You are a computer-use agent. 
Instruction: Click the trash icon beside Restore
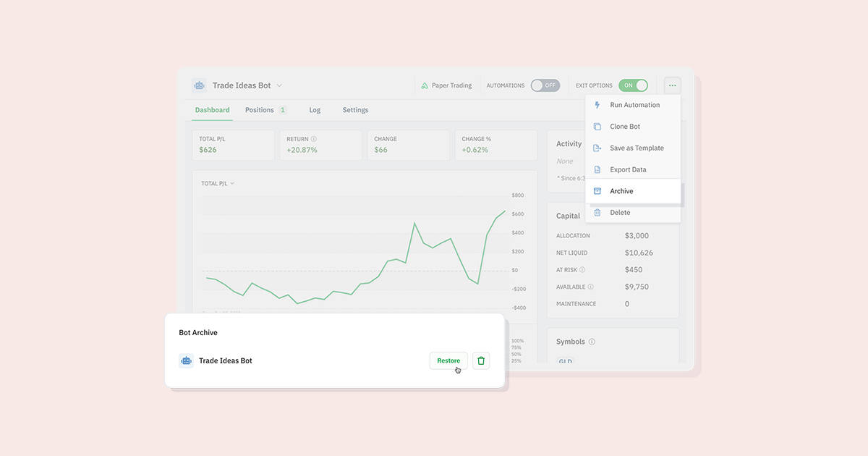(x=480, y=360)
